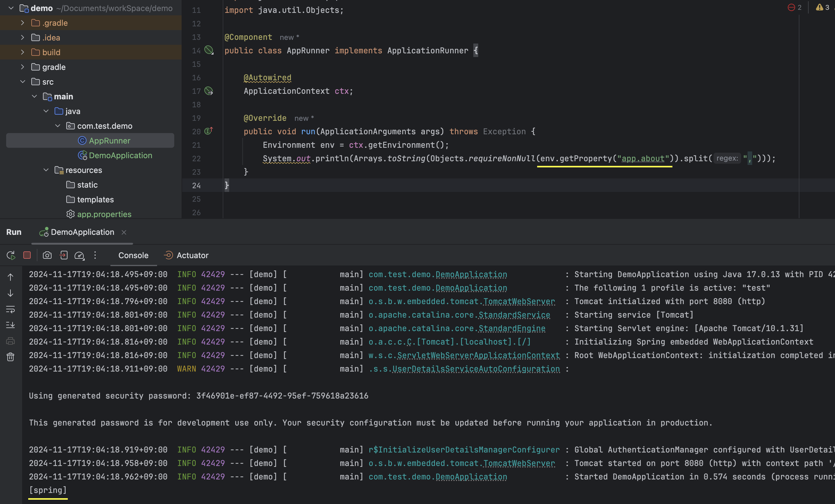
Task: Open TomcatWebServer link in first Tomcat log
Action: click(x=519, y=301)
